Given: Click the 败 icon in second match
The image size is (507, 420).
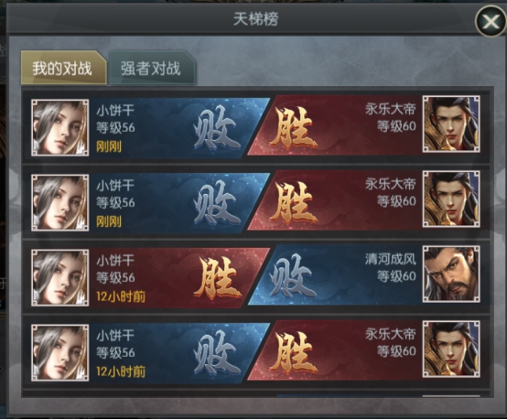Looking at the screenshot, I should [217, 205].
